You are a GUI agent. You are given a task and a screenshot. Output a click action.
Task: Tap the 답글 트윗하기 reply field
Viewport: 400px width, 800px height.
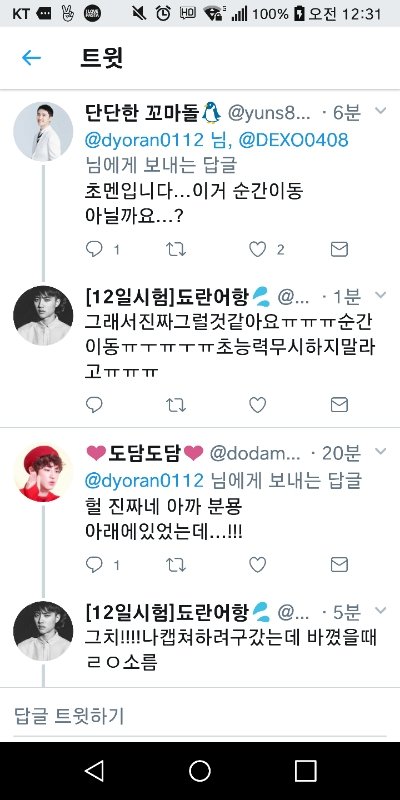(200, 716)
